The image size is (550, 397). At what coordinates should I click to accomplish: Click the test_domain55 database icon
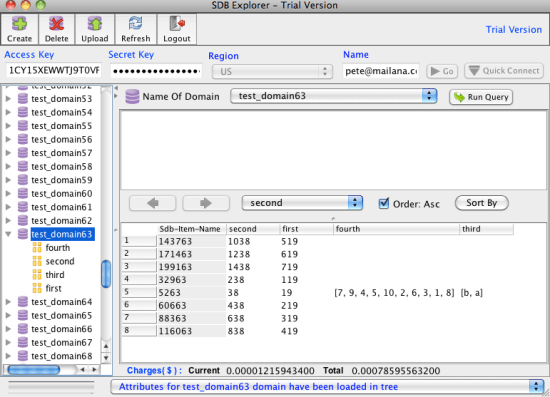point(23,126)
